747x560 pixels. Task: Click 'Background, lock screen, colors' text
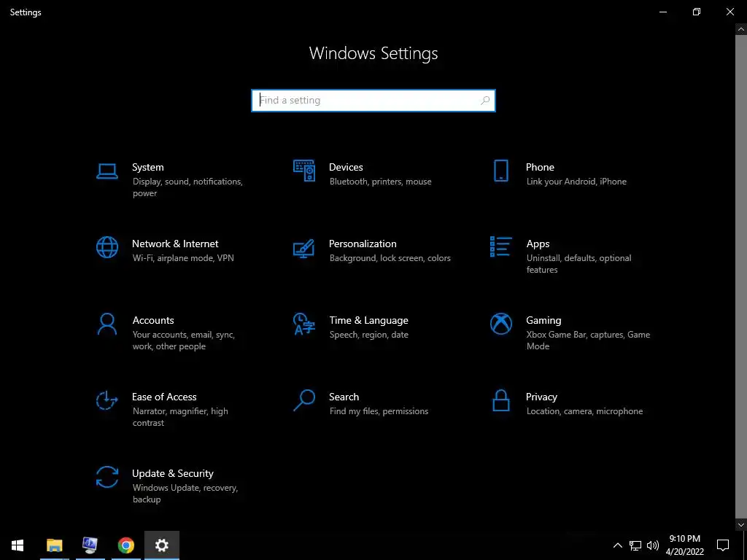click(x=390, y=258)
